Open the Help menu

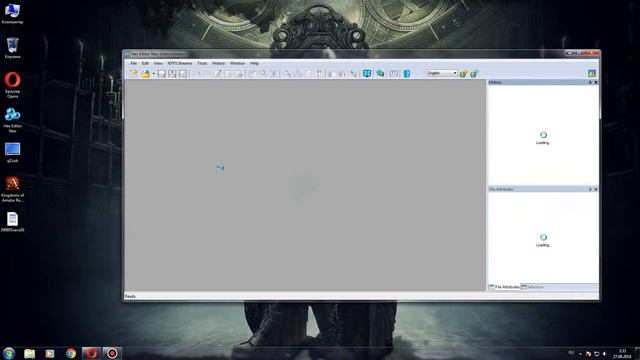point(254,63)
